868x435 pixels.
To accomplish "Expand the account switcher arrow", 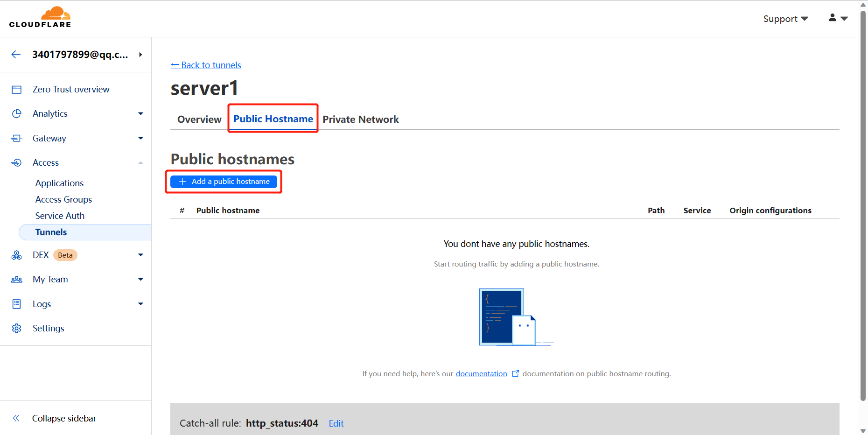I will [x=140, y=55].
